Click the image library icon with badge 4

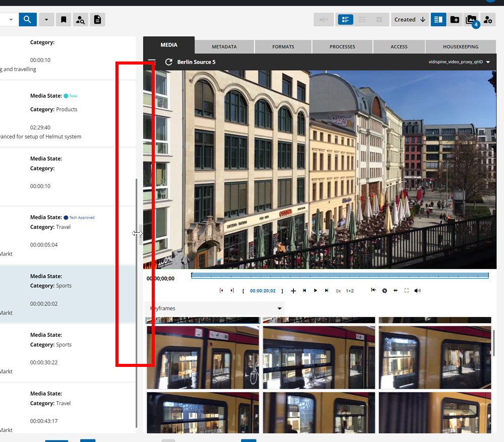[472, 19]
